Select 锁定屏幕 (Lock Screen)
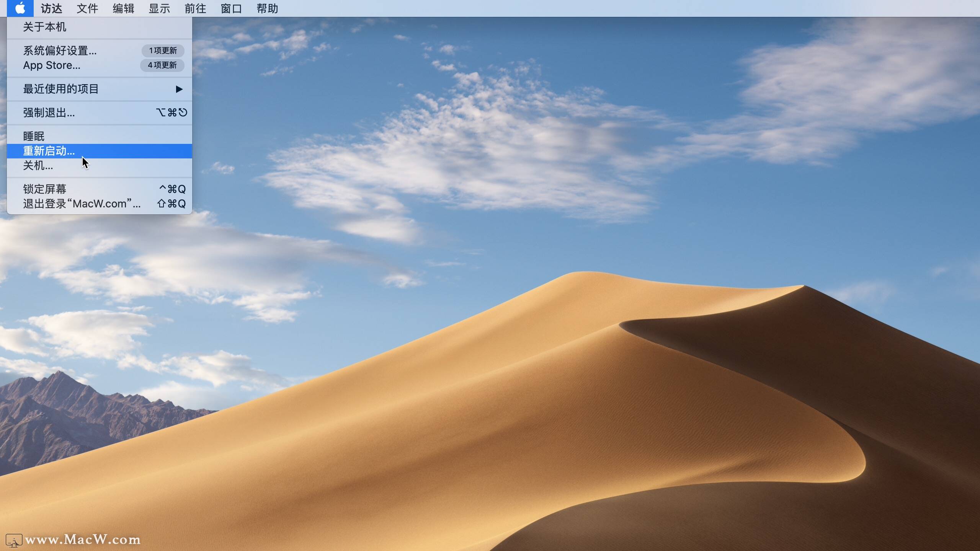The height and width of the screenshot is (551, 980). coord(45,189)
